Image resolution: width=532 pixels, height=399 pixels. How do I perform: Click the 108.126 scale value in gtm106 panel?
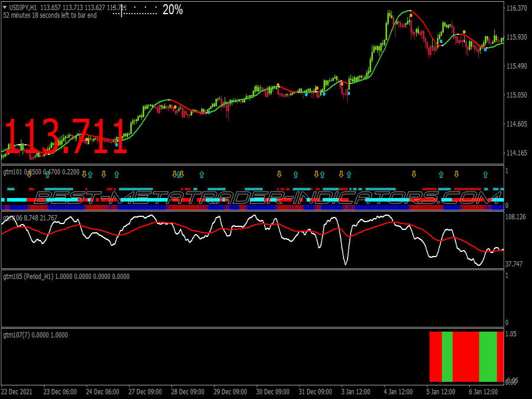point(515,217)
